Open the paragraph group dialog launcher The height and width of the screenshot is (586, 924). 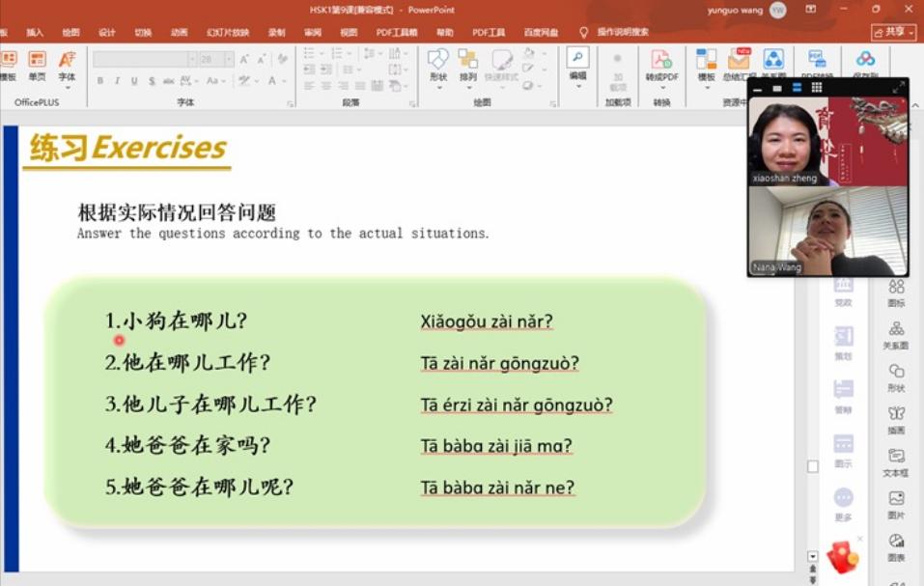(412, 103)
